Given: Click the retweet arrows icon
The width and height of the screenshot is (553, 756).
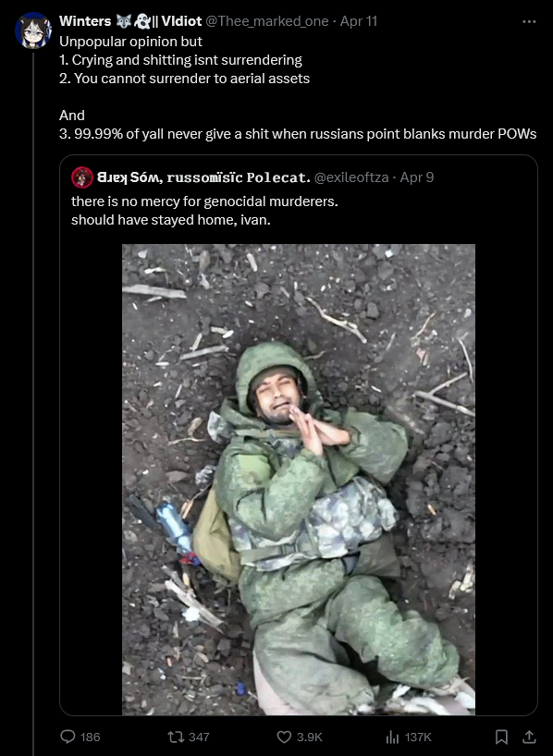Looking at the screenshot, I should point(175,737).
